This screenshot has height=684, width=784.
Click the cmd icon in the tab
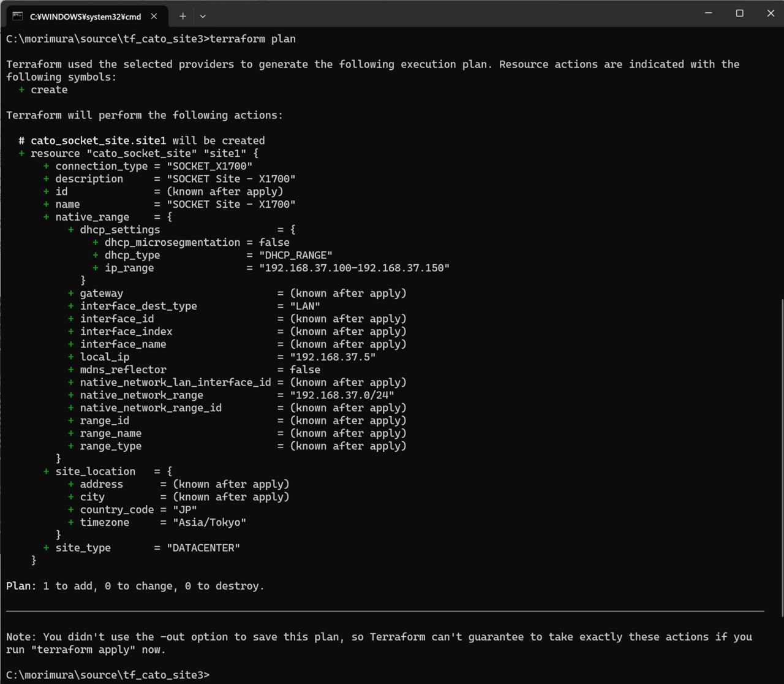pyautogui.click(x=18, y=16)
